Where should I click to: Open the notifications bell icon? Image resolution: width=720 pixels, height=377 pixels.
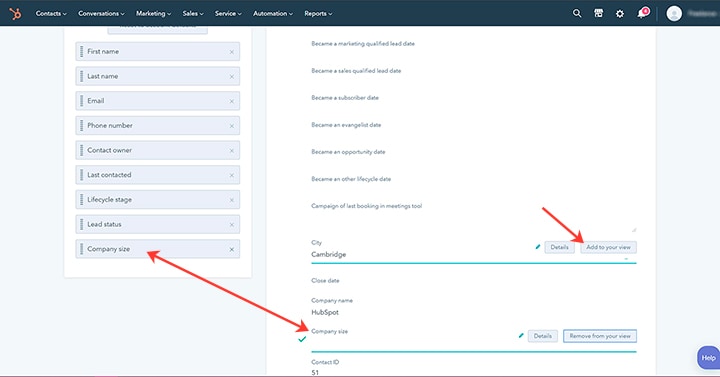point(642,13)
